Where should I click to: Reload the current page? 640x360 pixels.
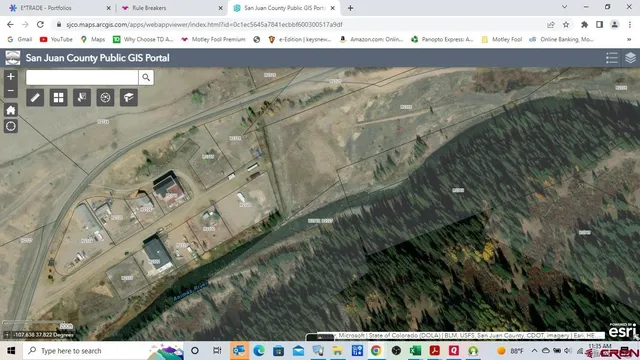click(40, 24)
